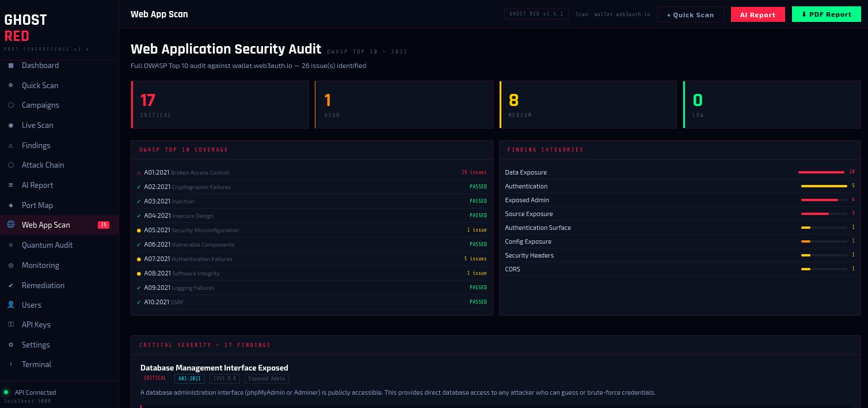Click the Monitoring sidebar icon
This screenshot has width=868, height=408.
point(10,265)
